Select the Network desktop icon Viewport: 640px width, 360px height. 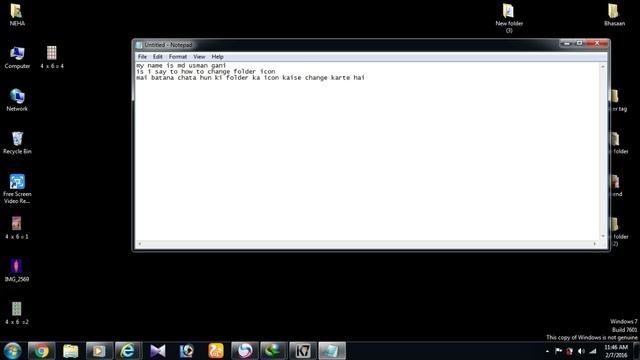coord(17,100)
